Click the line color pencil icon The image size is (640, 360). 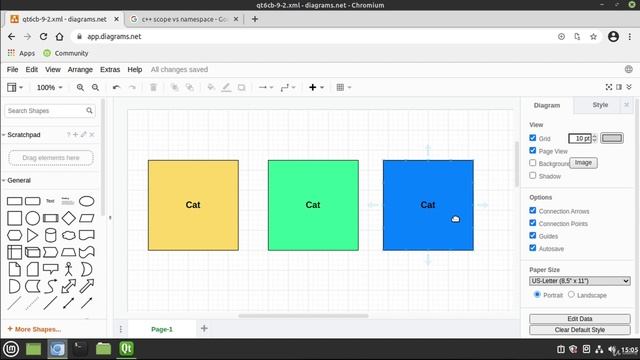[x=226, y=87]
